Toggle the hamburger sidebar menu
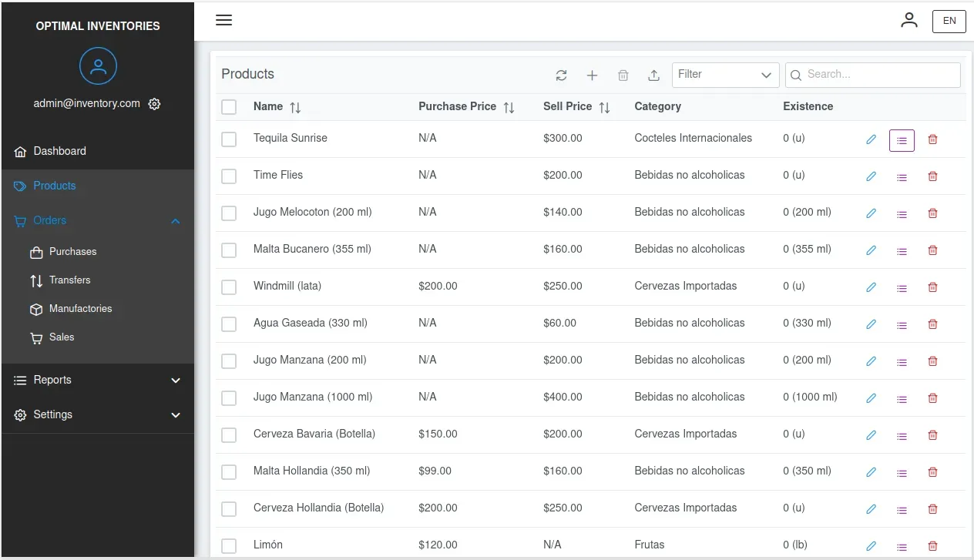Image resolution: width=974 pixels, height=560 pixels. pos(223,21)
